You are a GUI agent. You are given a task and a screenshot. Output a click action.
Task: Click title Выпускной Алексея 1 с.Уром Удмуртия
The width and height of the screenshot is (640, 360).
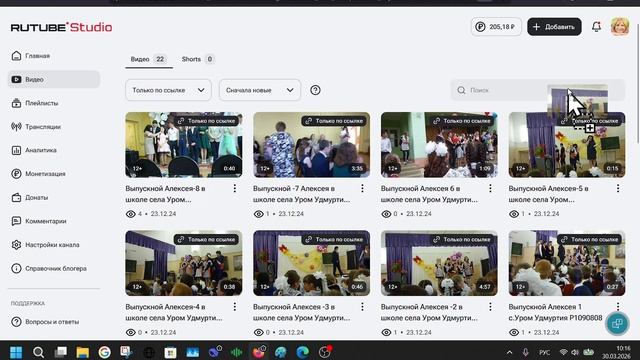(x=555, y=313)
